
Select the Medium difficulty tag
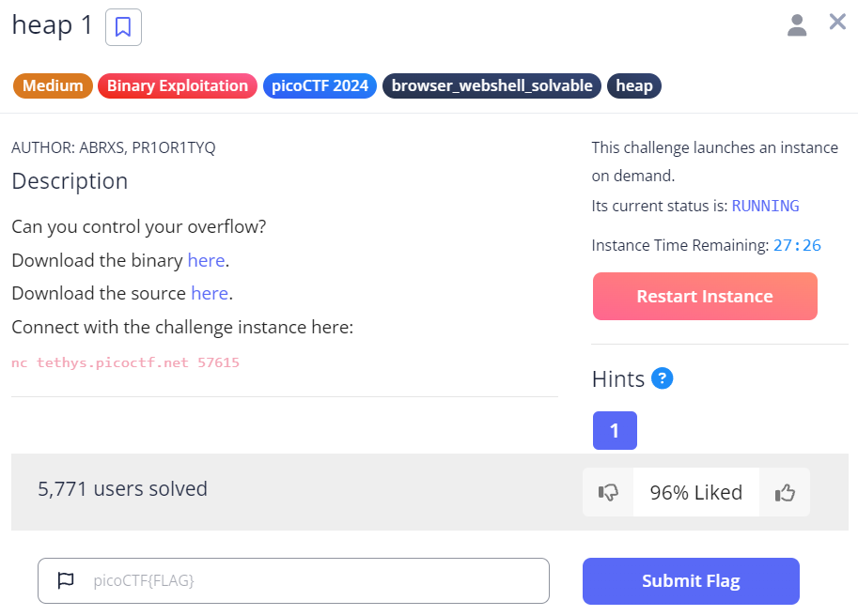pos(53,85)
